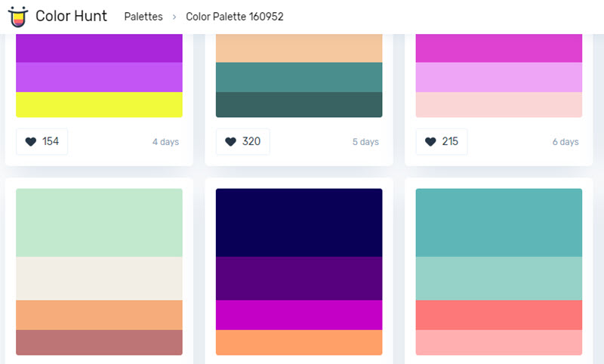
Task: Like the palette with 320 likes
Action: click(x=242, y=142)
